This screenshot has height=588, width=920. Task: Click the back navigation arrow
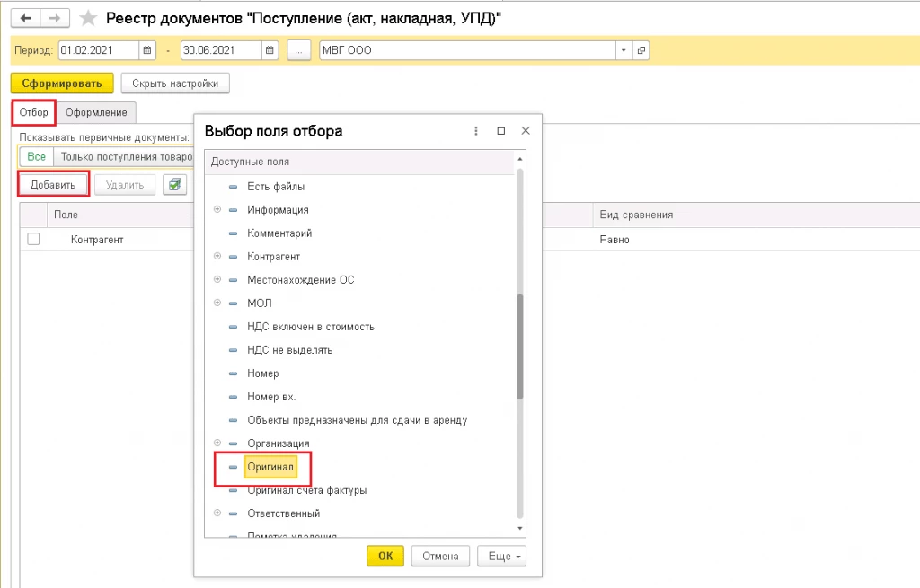[26, 18]
